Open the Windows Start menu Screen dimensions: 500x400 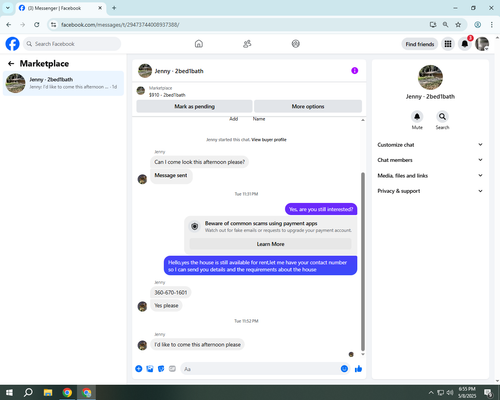[9, 393]
